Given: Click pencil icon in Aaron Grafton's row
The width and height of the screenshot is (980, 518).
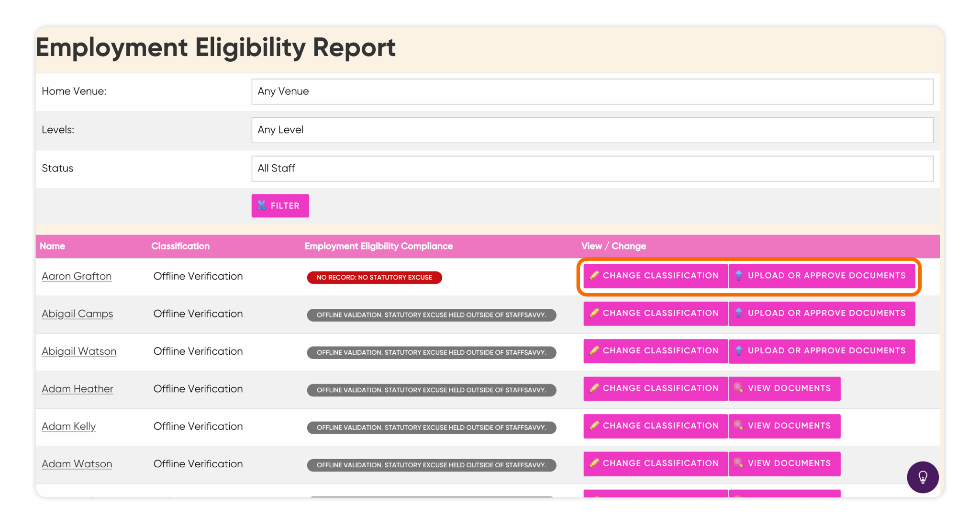Looking at the screenshot, I should (x=594, y=275).
